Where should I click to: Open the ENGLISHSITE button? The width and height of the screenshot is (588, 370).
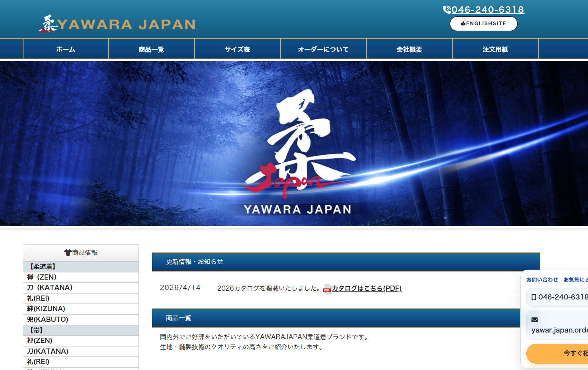pyautogui.click(x=483, y=23)
